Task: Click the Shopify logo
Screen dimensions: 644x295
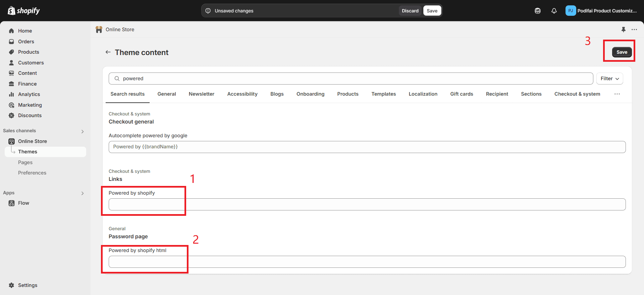Action: click(23, 11)
